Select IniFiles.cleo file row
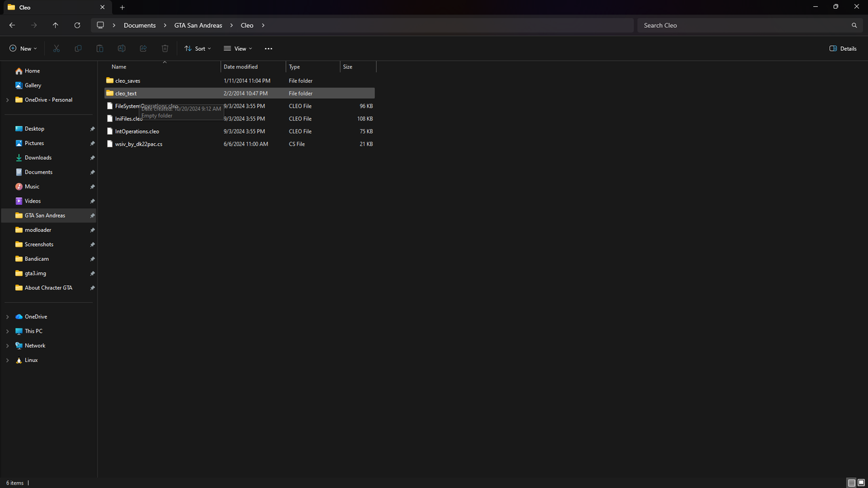Image resolution: width=868 pixels, height=488 pixels. 240,119
